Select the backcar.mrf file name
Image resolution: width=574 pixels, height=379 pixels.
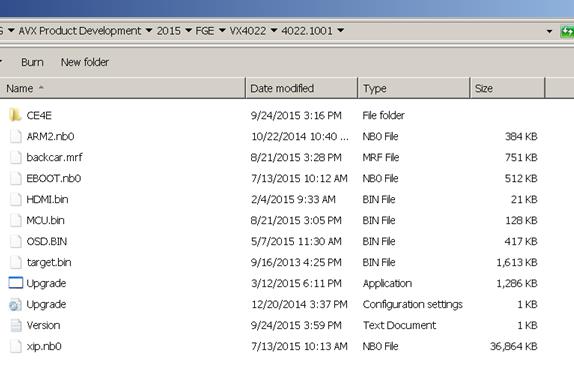coord(55,157)
